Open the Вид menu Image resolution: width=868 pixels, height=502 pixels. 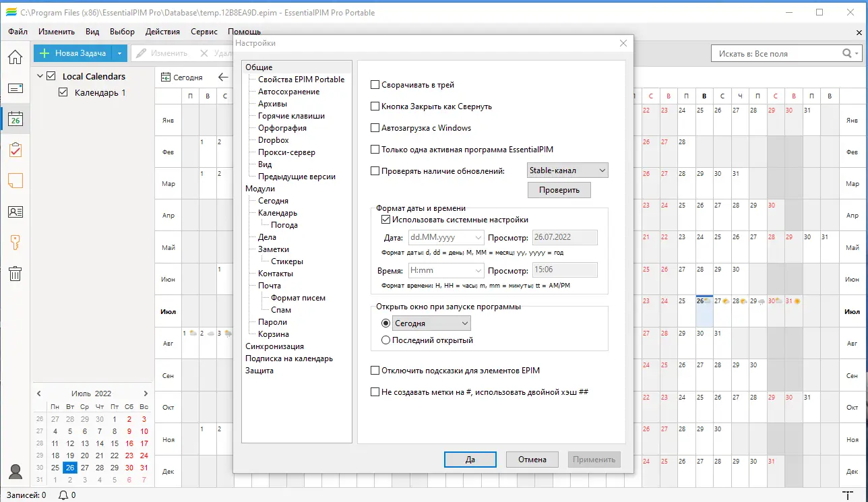(x=93, y=32)
